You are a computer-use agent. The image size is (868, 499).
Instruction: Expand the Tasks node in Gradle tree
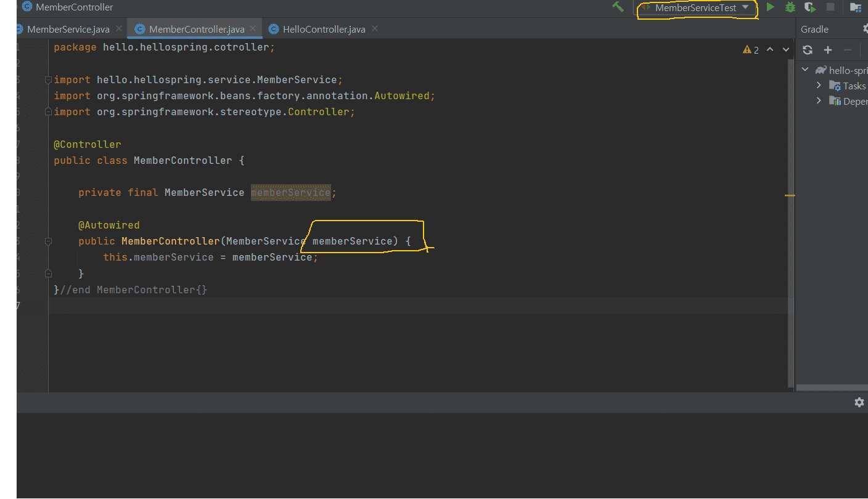click(x=819, y=86)
